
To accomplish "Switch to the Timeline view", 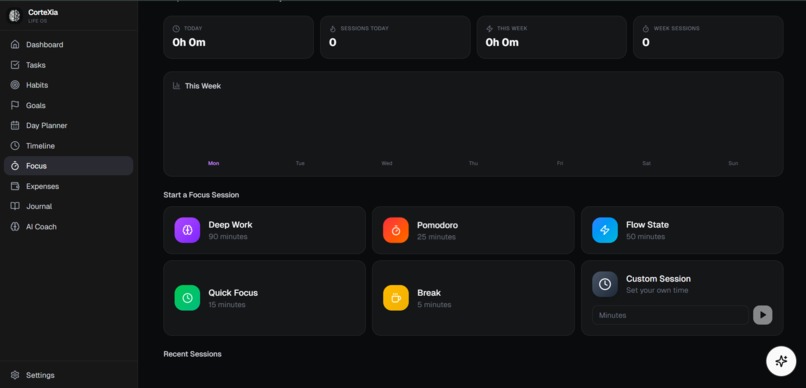I will 68,145.
